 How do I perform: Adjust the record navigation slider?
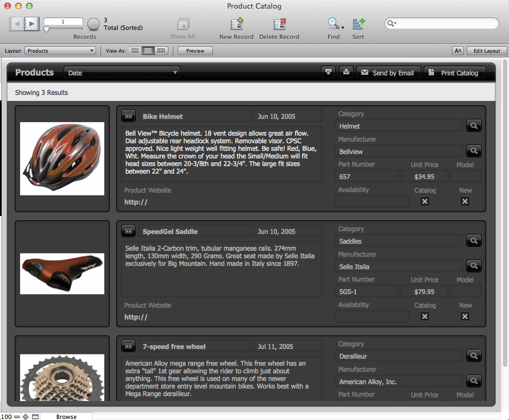(x=46, y=29)
